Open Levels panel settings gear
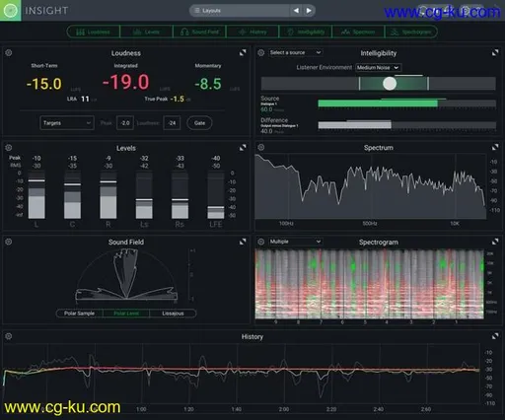The height and width of the screenshot is (420, 505). coord(9,148)
